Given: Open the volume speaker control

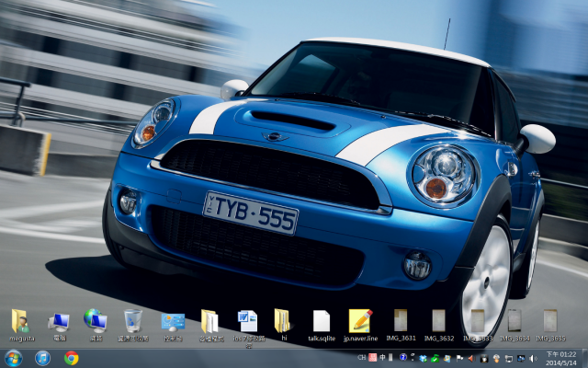Looking at the screenshot, I should (533, 359).
